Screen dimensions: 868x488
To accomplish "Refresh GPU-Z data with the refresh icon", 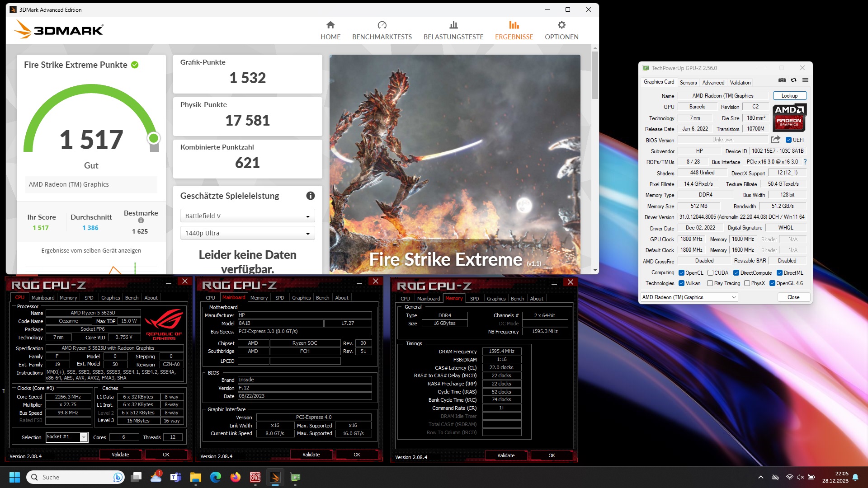I will (793, 80).
